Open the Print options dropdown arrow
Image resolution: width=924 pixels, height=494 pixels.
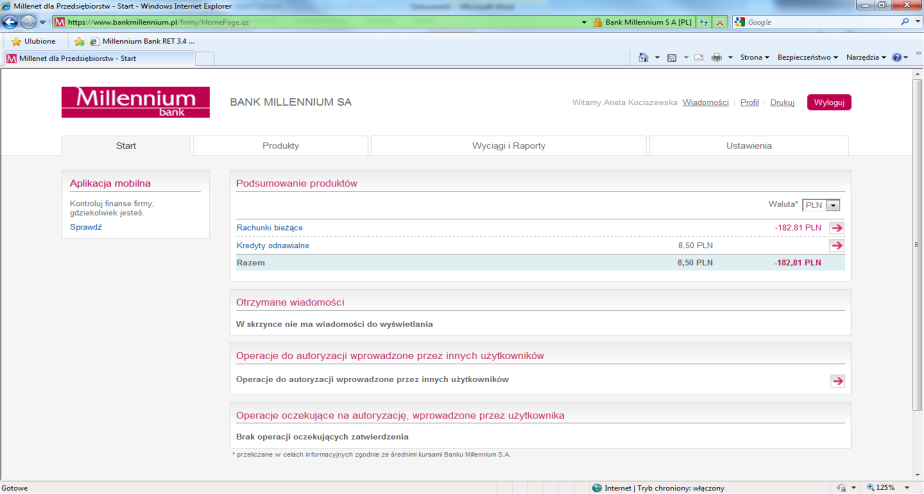(730, 57)
